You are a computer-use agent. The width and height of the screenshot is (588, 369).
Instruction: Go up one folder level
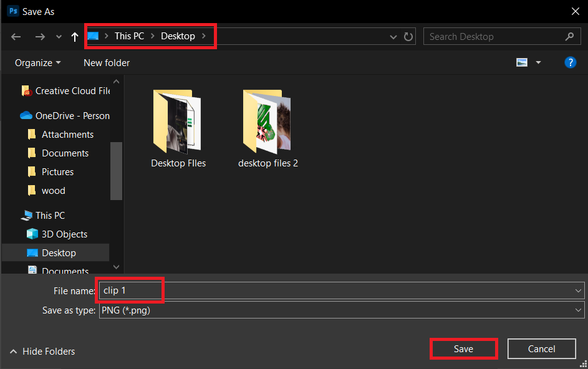point(74,36)
